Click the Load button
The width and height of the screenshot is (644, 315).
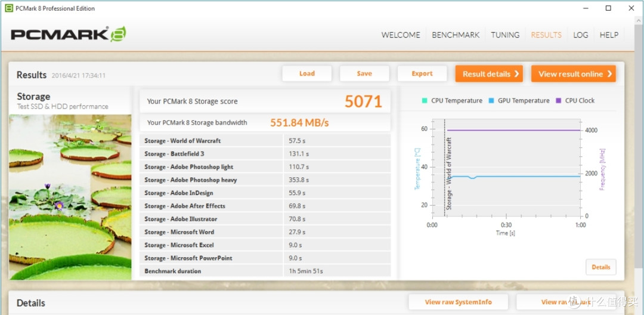[x=307, y=73]
